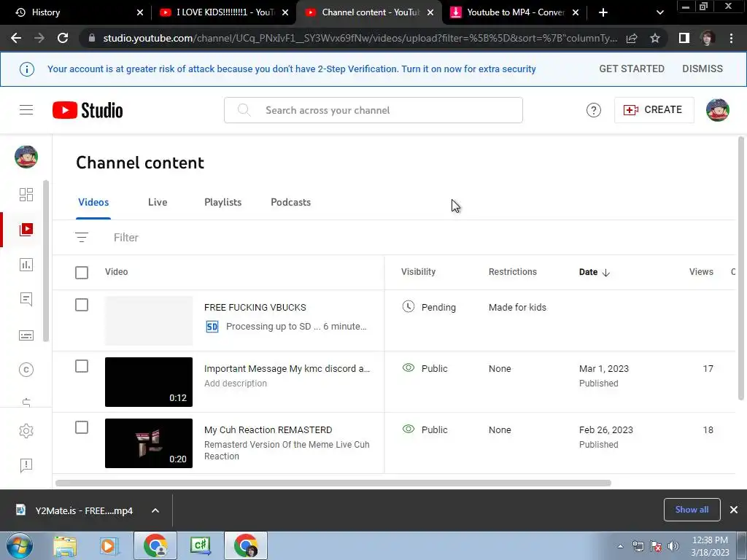This screenshot has height=560, width=747.
Task: Click Add description under Important Message
Action: [236, 384]
